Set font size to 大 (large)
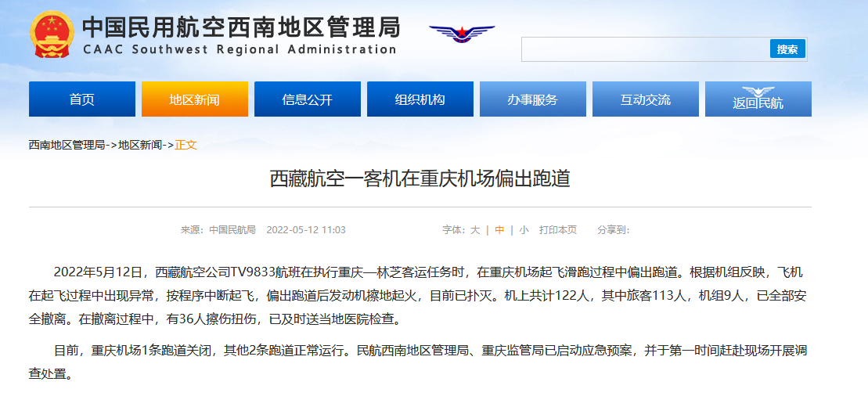Image resolution: width=868 pixels, height=407 pixels. (475, 230)
